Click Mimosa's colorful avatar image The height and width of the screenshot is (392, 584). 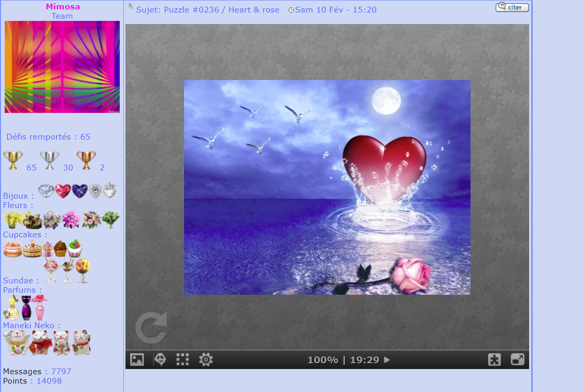click(x=62, y=67)
